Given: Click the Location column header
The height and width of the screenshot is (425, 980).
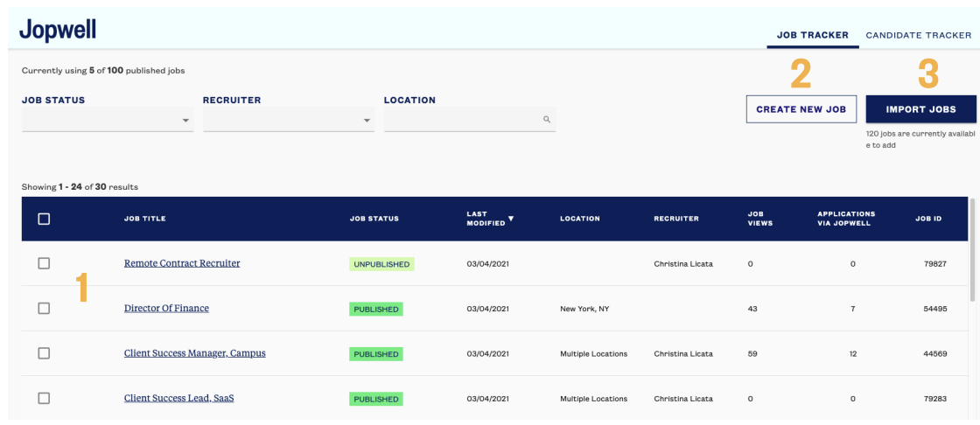Looking at the screenshot, I should click(580, 219).
